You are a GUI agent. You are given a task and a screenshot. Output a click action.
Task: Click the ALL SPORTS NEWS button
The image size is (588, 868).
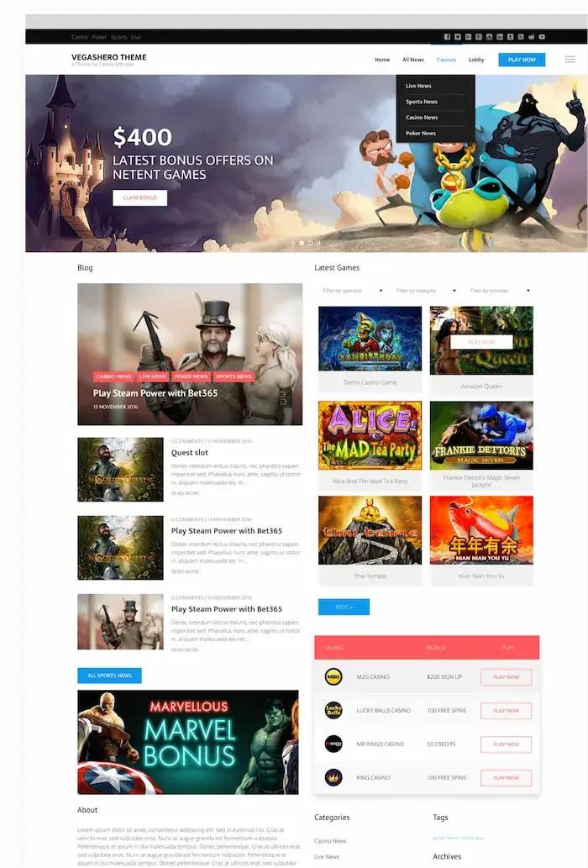pos(109,676)
